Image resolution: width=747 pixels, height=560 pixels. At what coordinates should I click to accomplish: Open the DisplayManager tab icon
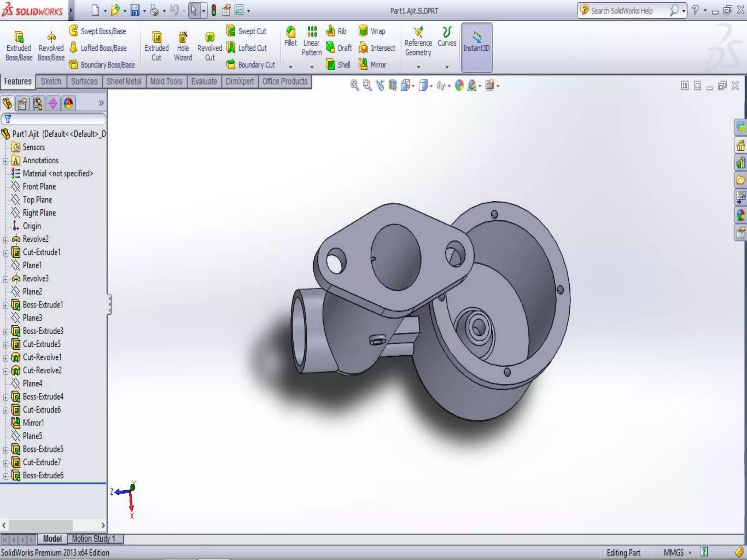click(68, 104)
